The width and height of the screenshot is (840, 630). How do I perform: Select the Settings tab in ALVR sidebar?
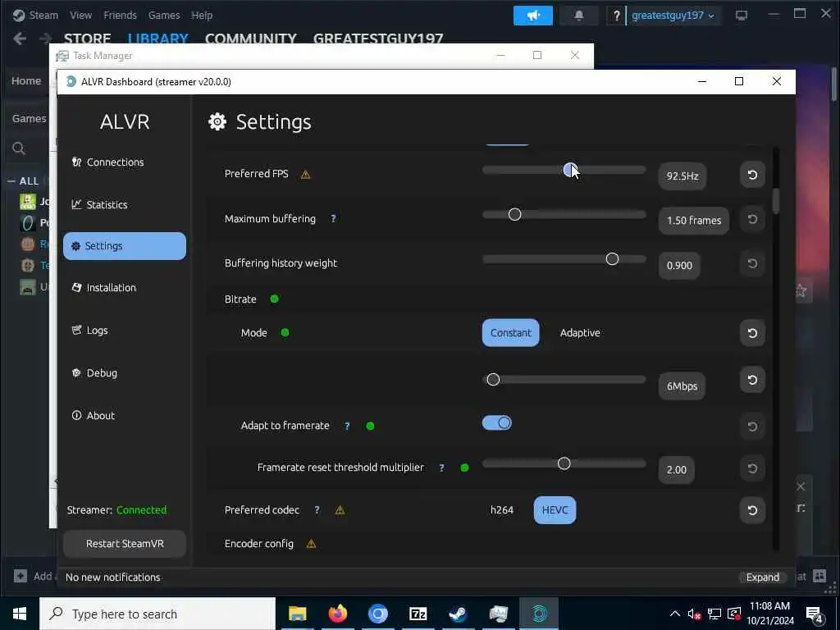[125, 246]
